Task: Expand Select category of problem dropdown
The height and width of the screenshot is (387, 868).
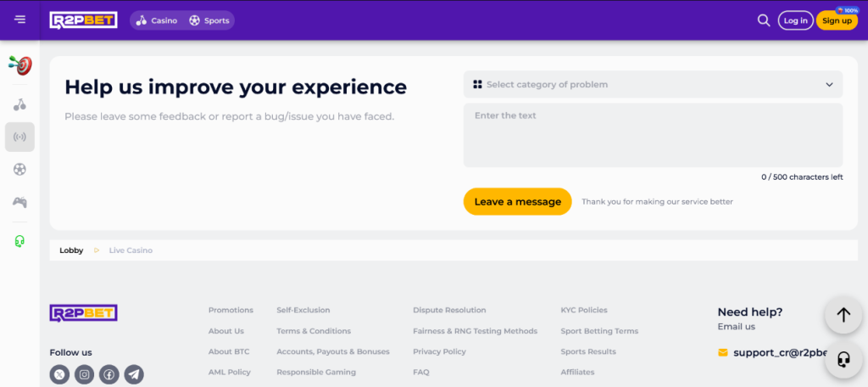Action: pyautogui.click(x=653, y=84)
